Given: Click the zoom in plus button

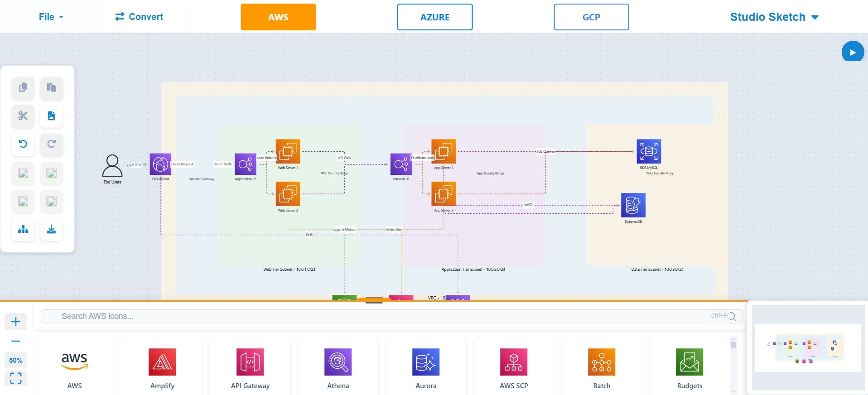Looking at the screenshot, I should [16, 322].
